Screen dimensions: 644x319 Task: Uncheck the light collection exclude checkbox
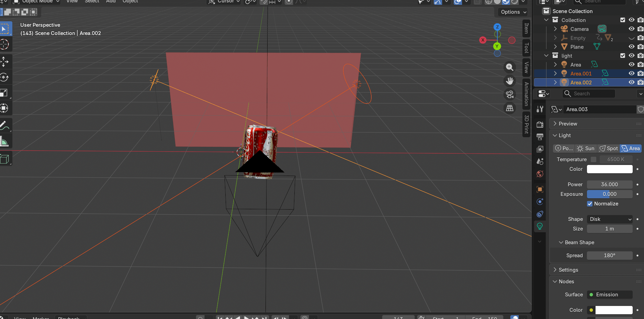pyautogui.click(x=623, y=56)
